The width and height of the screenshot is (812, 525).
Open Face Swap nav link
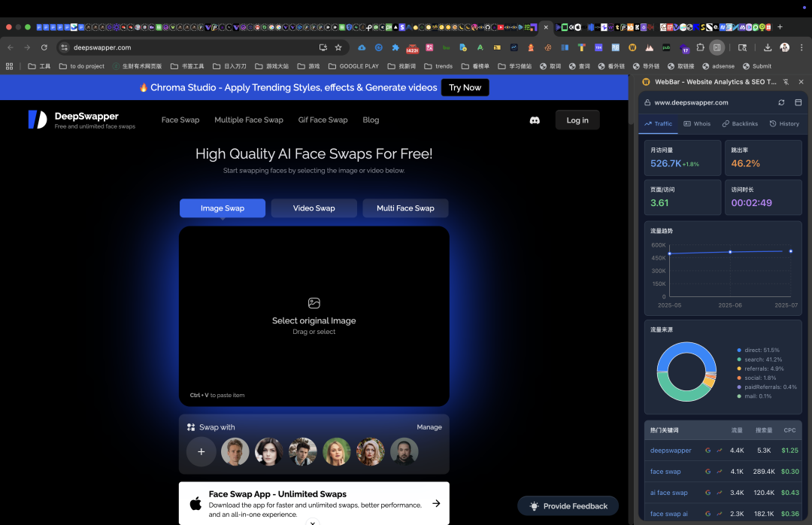point(180,120)
